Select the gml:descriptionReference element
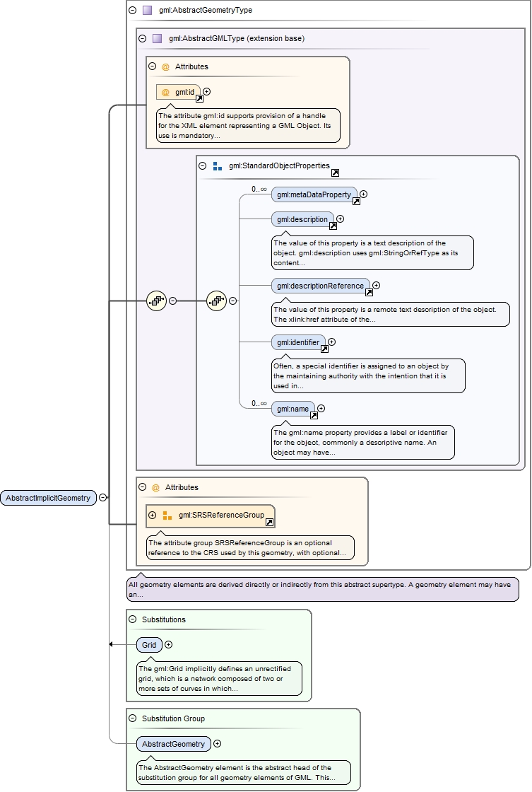 (x=320, y=286)
